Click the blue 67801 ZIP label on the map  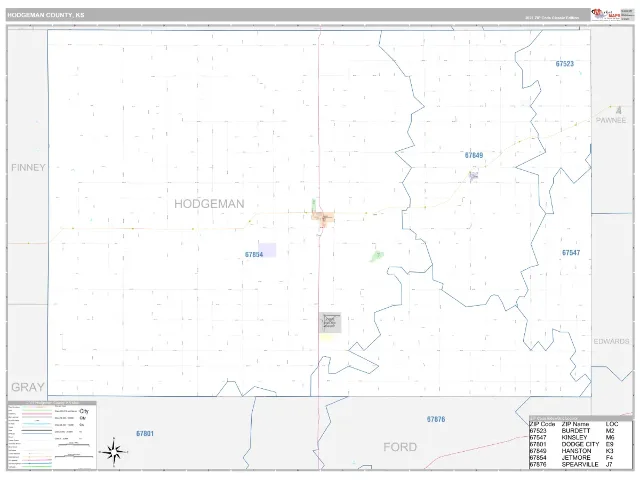click(145, 433)
